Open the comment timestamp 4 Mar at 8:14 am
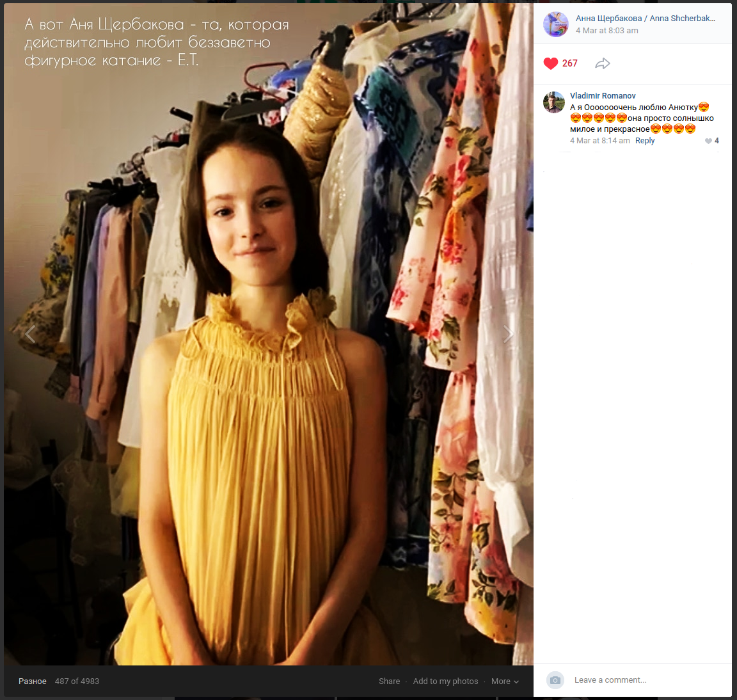 pyautogui.click(x=599, y=141)
